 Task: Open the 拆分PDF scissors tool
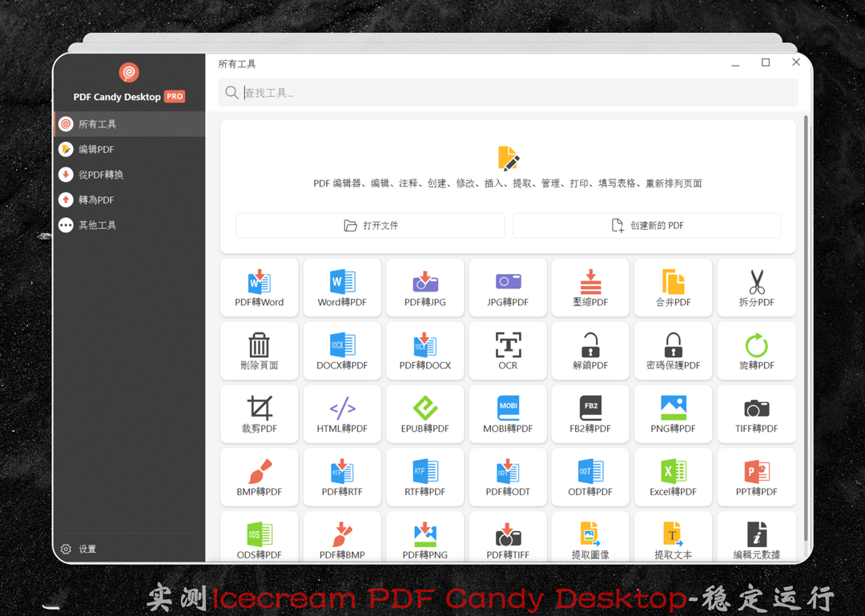(x=756, y=288)
